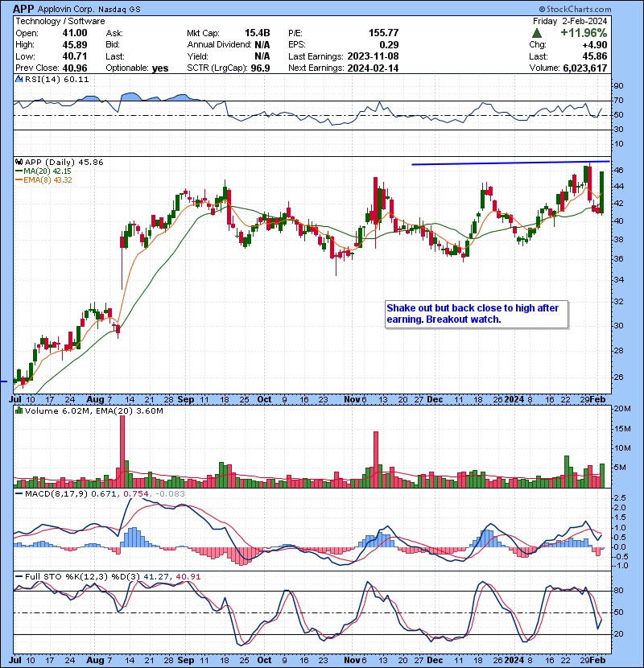Click the last green candlestick on the price chart
This screenshot has height=668, width=644.
point(601,191)
